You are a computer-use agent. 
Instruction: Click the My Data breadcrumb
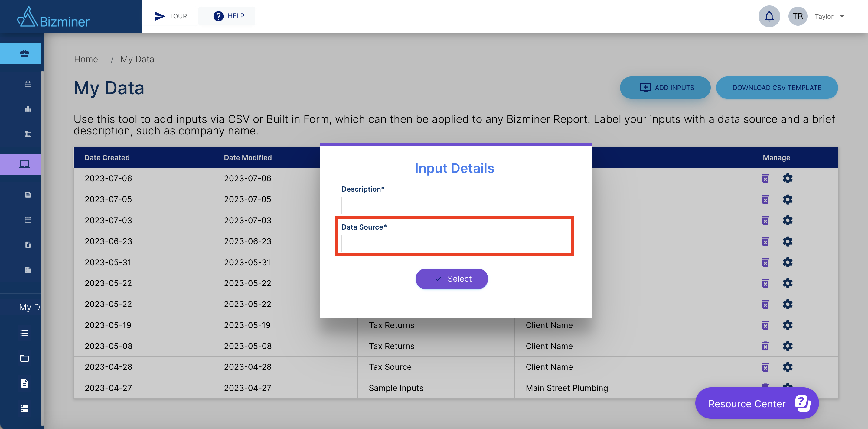coord(137,59)
